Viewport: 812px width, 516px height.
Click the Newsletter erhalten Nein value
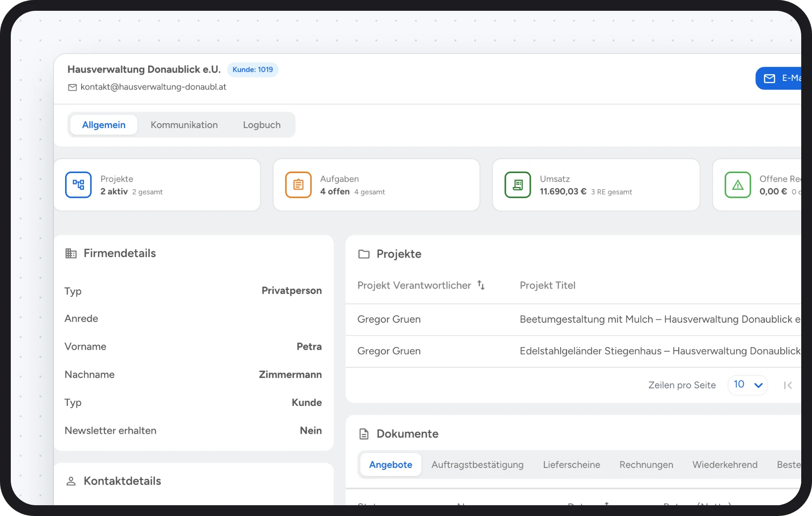[x=311, y=431]
